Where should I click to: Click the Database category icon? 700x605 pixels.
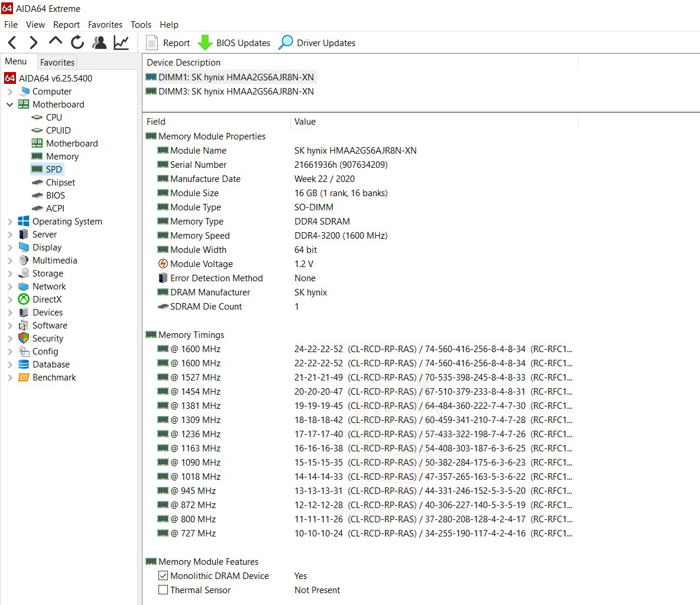[24, 365]
